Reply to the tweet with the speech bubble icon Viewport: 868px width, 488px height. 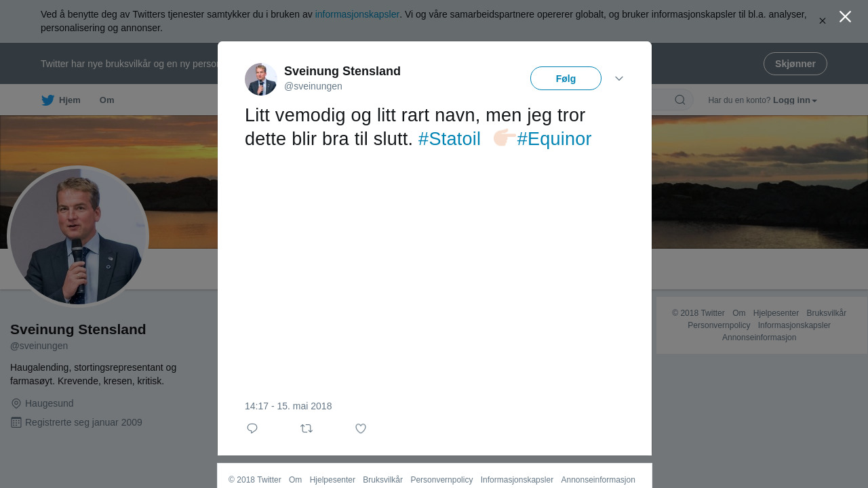[252, 428]
